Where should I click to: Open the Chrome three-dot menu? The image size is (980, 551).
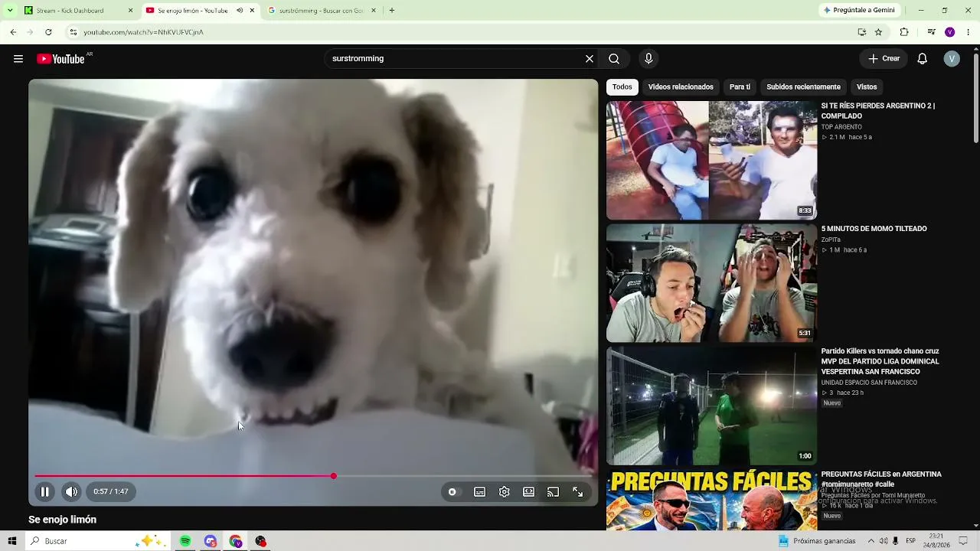pyautogui.click(x=969, y=32)
